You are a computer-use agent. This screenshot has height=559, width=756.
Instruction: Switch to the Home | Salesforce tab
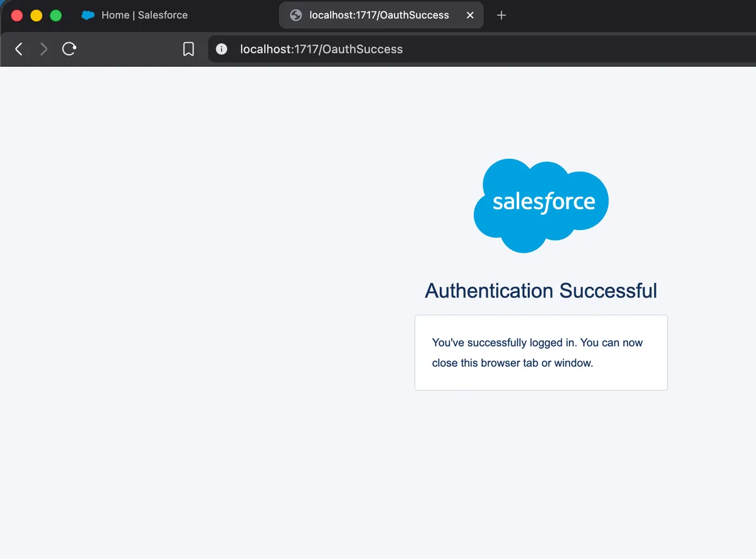135,15
